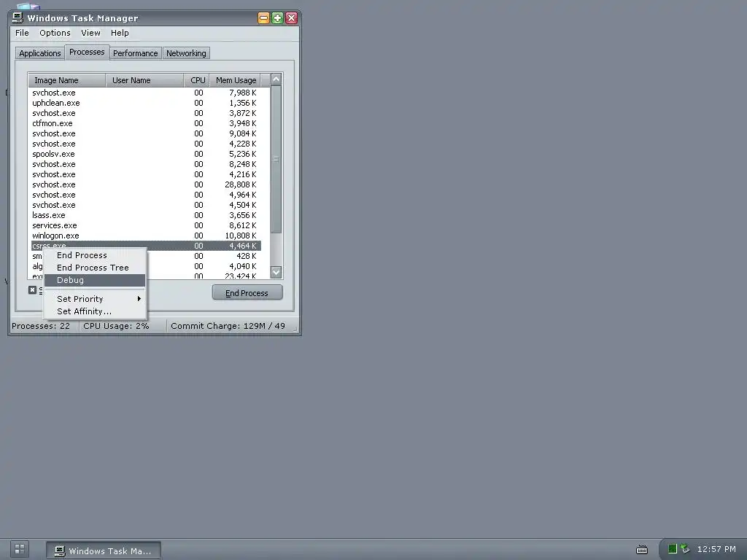Select the Processes tab
This screenshot has width=747, height=560.
pyautogui.click(x=87, y=52)
